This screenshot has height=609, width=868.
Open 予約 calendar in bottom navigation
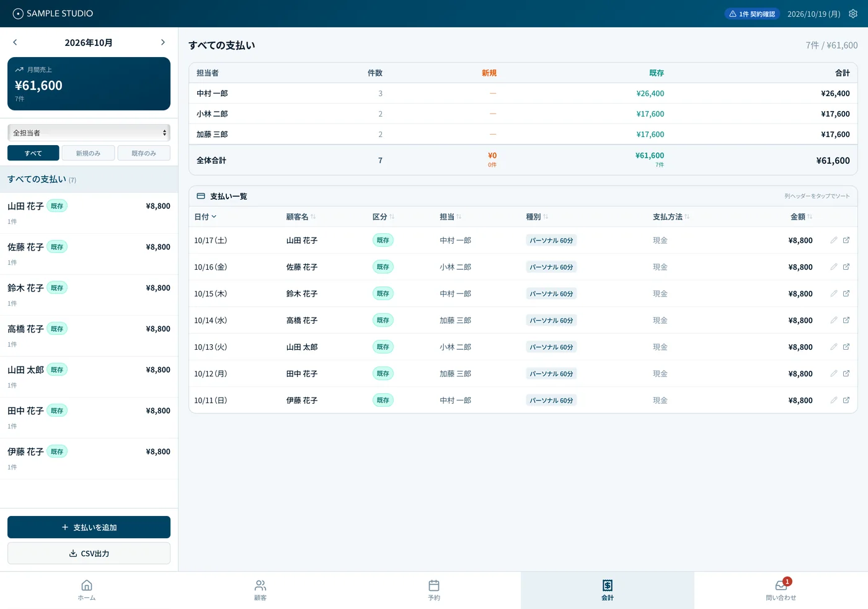(x=434, y=590)
